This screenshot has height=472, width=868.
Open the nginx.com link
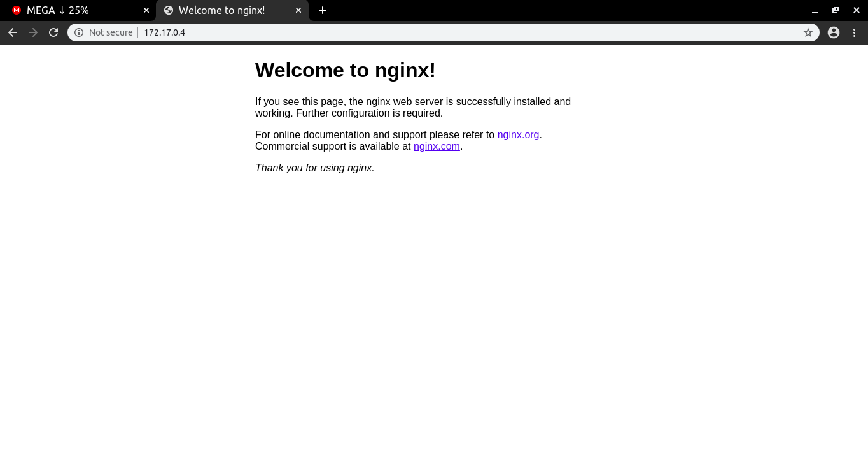coord(437,147)
